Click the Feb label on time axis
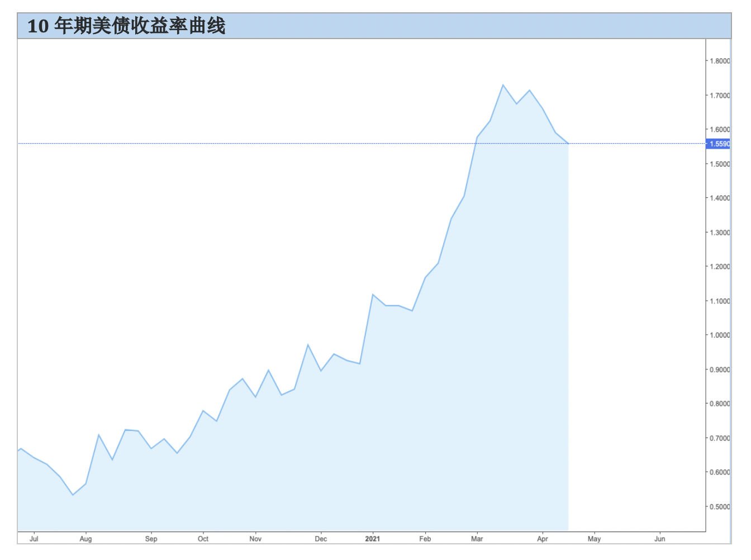The width and height of the screenshot is (751, 560). 425,539
